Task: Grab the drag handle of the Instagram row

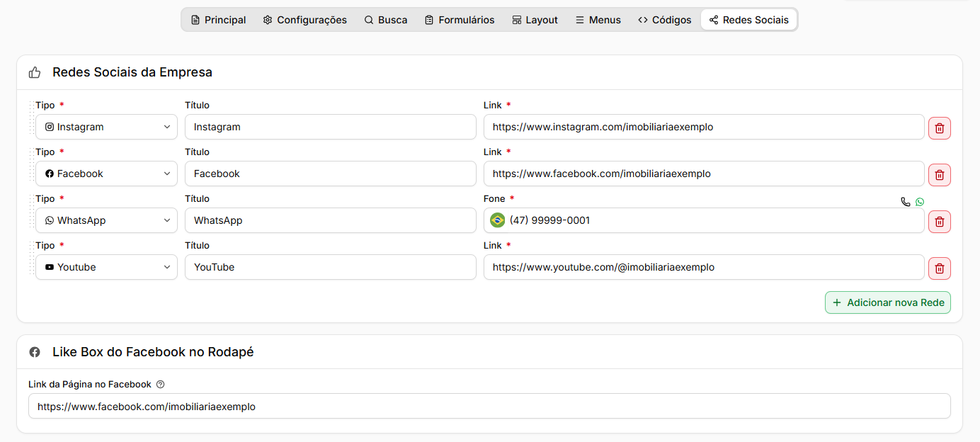Action: [33, 120]
